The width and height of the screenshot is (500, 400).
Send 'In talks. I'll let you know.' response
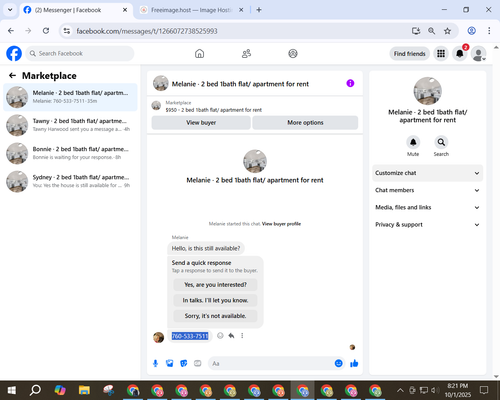point(215,300)
